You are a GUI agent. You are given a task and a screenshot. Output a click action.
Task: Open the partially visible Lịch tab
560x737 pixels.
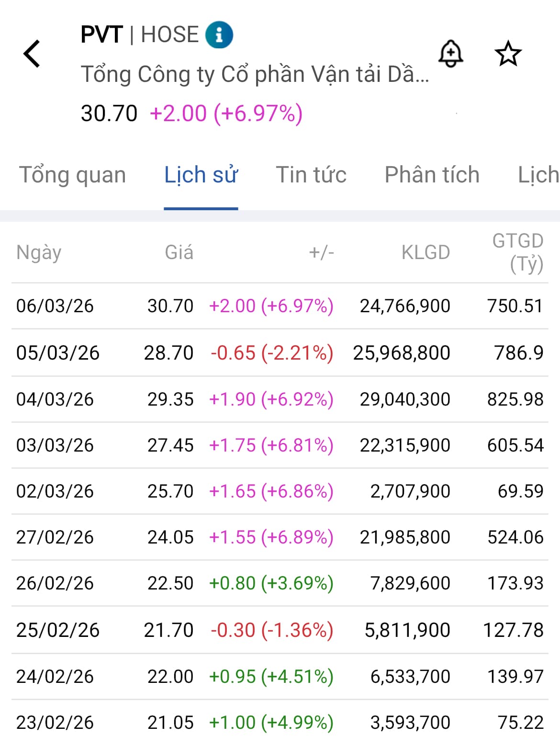(x=538, y=175)
